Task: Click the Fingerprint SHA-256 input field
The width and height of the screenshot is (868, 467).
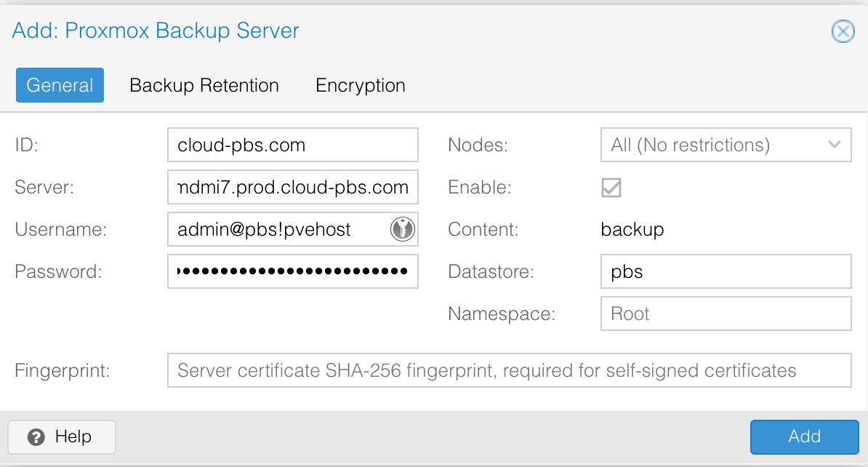Action: click(x=509, y=370)
